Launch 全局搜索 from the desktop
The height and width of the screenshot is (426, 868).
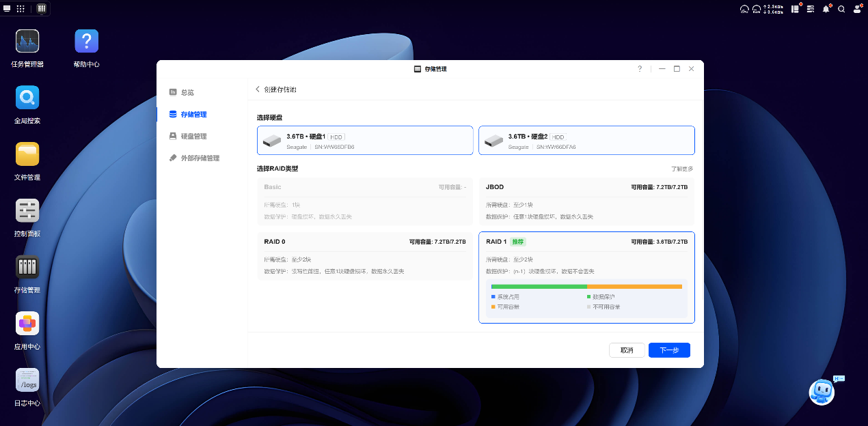[27, 98]
